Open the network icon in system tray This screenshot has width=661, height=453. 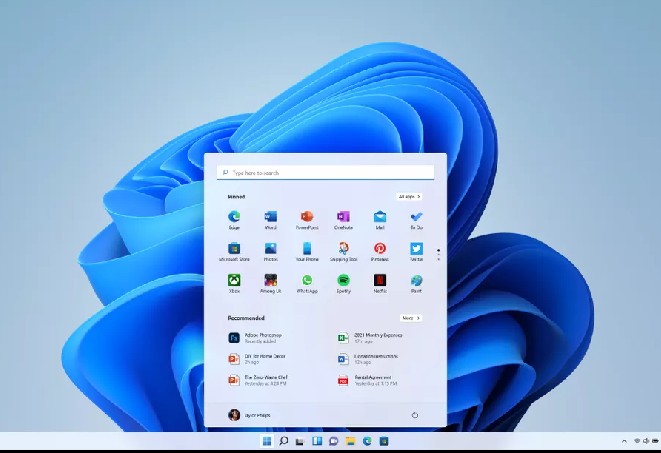pyautogui.click(x=637, y=441)
